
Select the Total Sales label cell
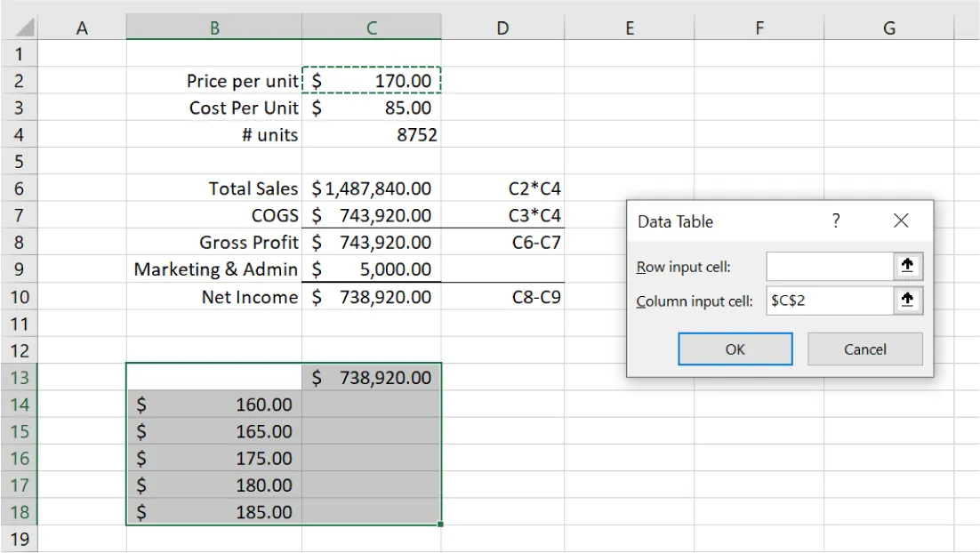(213, 188)
